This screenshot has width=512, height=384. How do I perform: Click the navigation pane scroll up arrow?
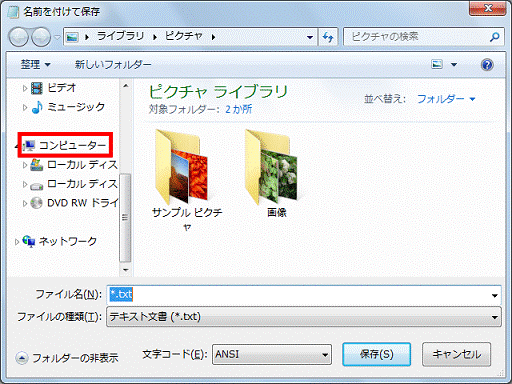coord(126,86)
